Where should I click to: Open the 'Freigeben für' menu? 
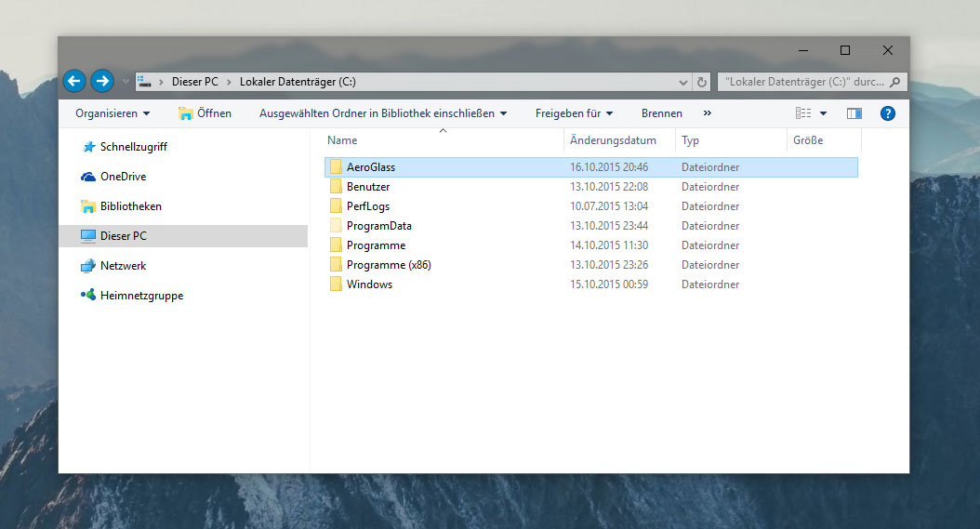(575, 113)
